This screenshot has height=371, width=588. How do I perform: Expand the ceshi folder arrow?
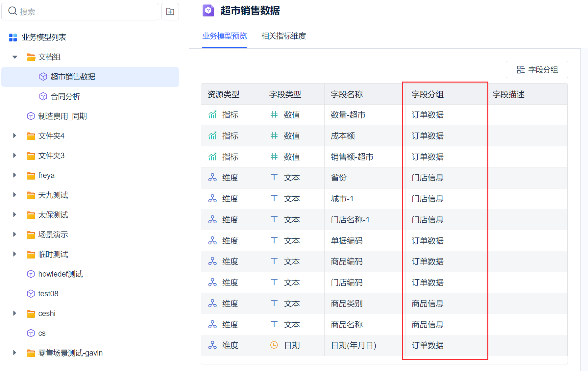pos(14,313)
